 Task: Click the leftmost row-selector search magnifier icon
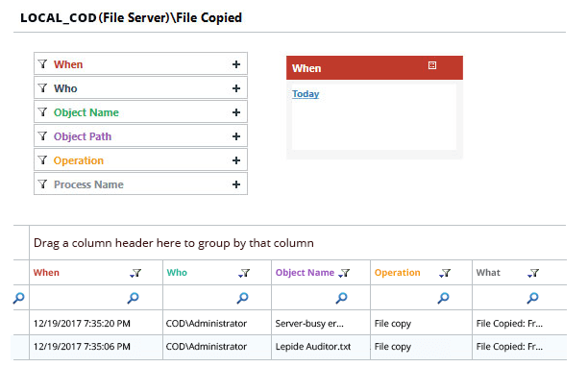19,298
